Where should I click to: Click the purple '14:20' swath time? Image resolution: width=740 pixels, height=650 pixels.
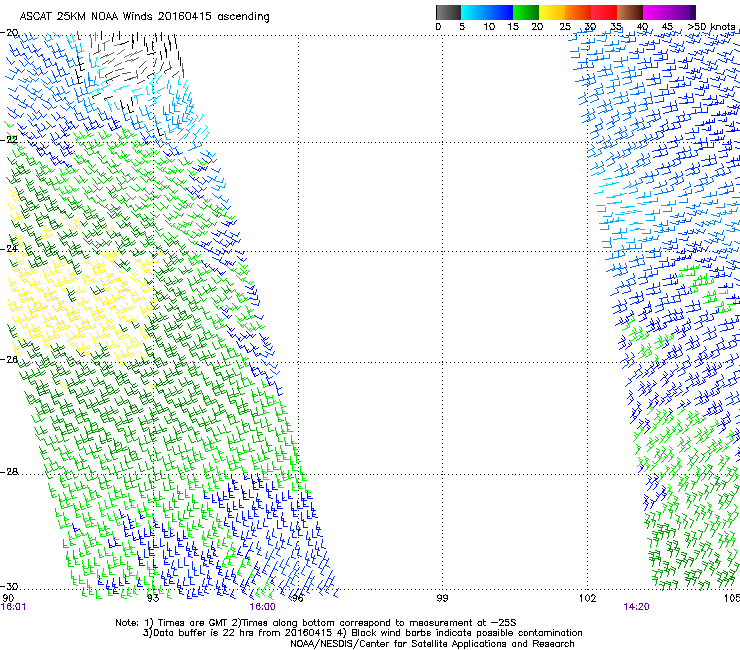(x=636, y=607)
